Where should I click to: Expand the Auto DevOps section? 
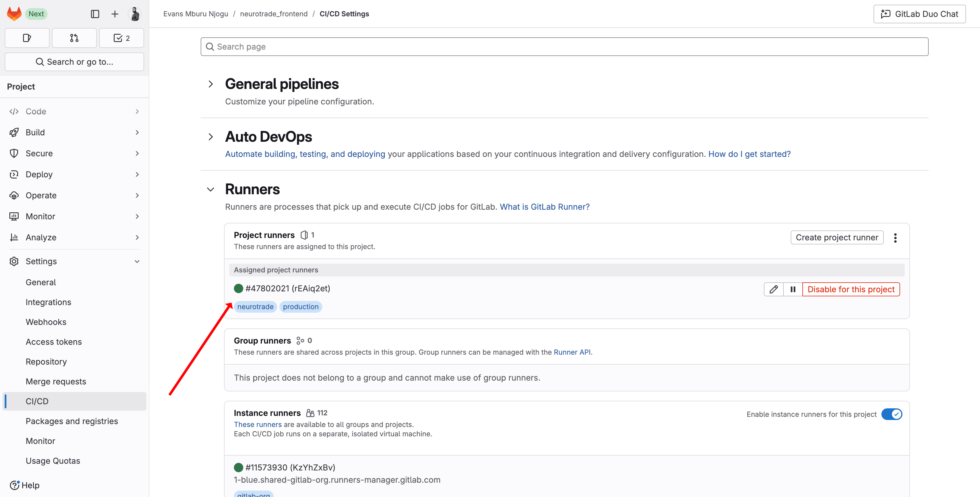pyautogui.click(x=211, y=136)
